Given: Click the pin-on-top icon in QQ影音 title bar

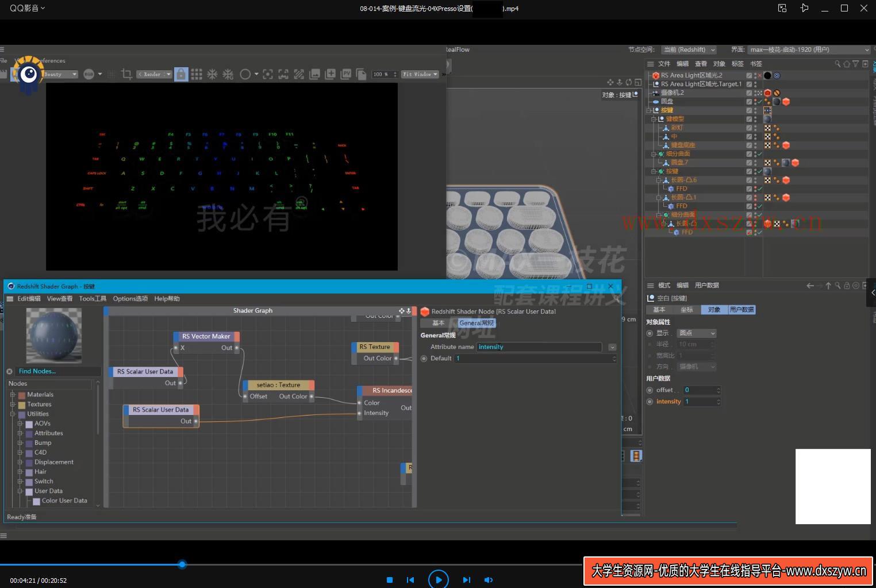Looking at the screenshot, I should 804,8.
